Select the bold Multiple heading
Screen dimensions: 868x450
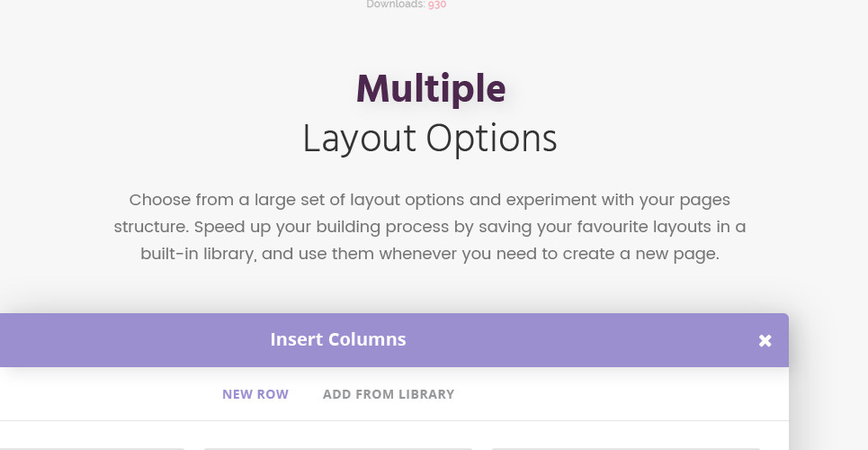point(431,89)
